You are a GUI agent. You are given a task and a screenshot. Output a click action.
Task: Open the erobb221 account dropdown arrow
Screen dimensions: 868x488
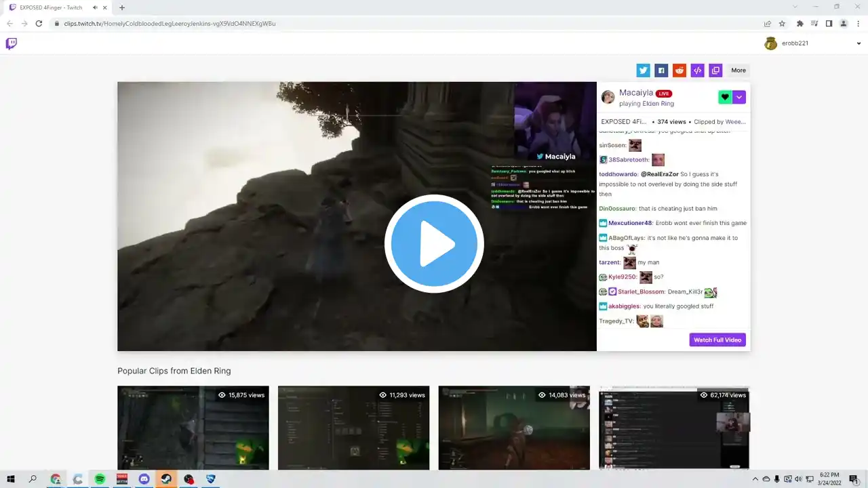coord(858,43)
